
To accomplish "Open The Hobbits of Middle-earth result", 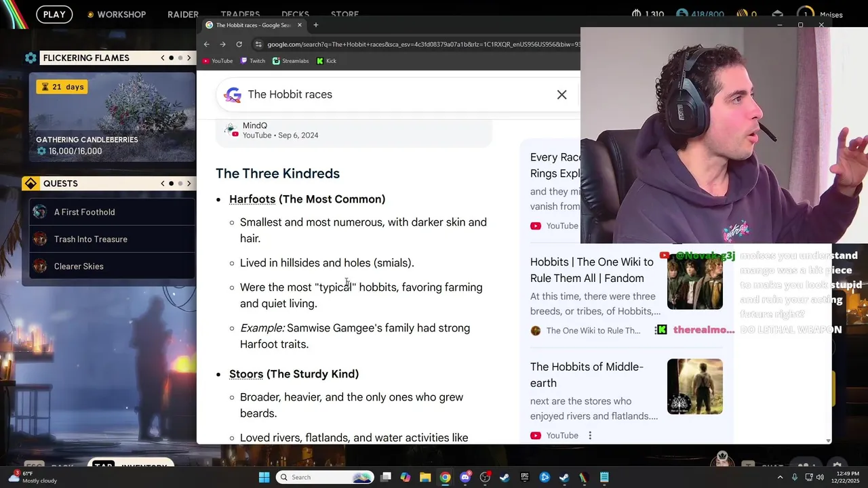I will [587, 375].
